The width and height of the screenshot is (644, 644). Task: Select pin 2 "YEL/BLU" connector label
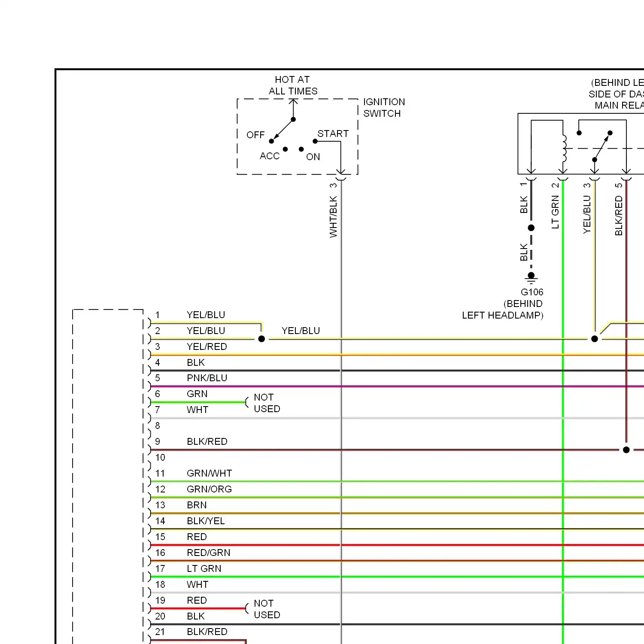(206, 331)
